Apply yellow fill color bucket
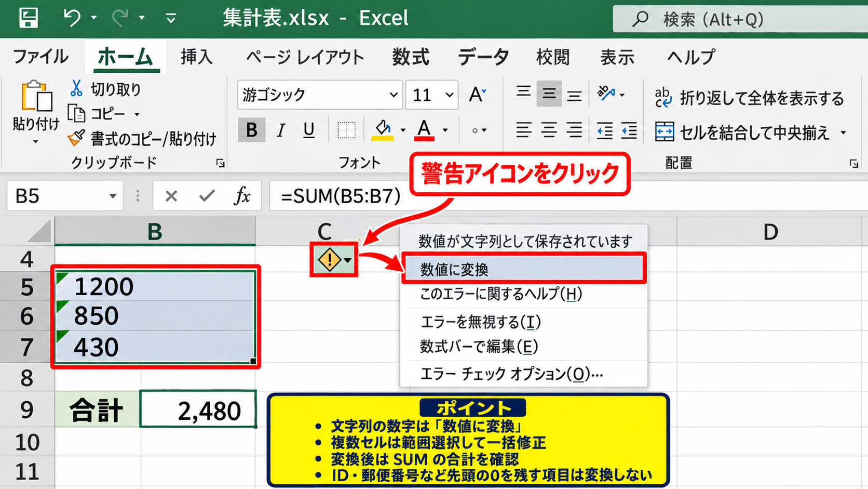 383,130
